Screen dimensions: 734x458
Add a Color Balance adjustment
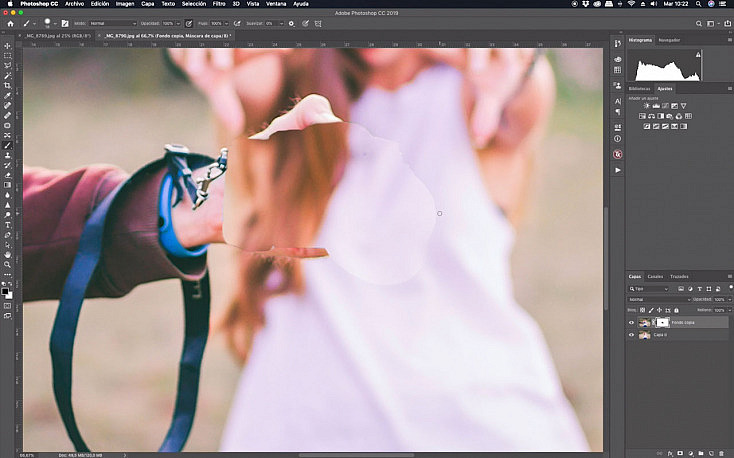(x=651, y=116)
